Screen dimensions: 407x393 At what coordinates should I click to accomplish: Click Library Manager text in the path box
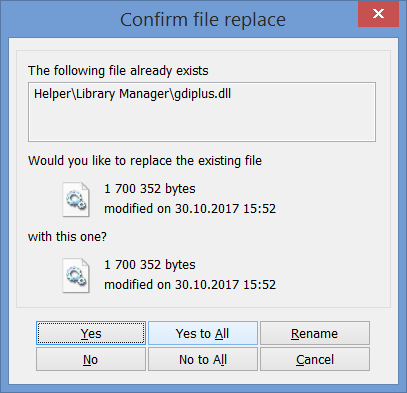(123, 94)
